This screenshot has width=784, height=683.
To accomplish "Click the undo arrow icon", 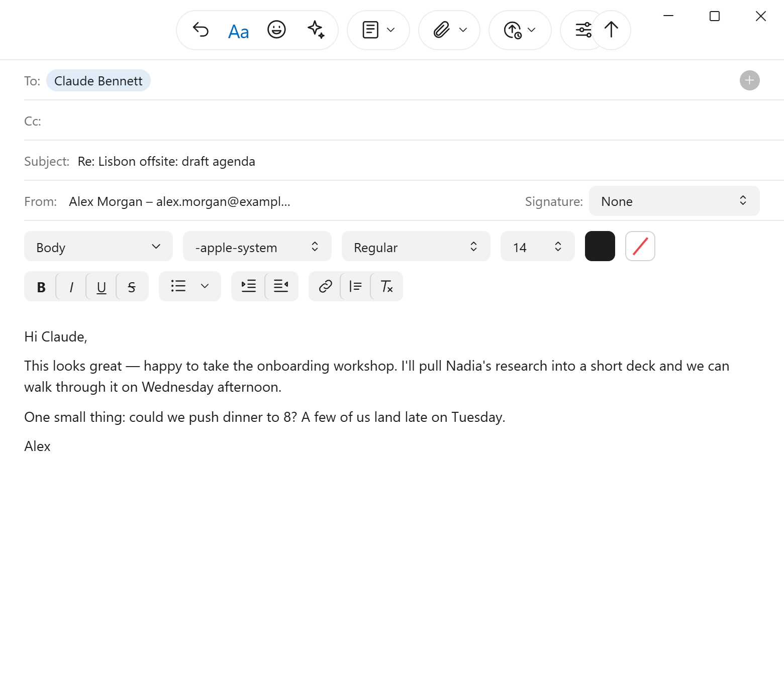I will coord(201,30).
